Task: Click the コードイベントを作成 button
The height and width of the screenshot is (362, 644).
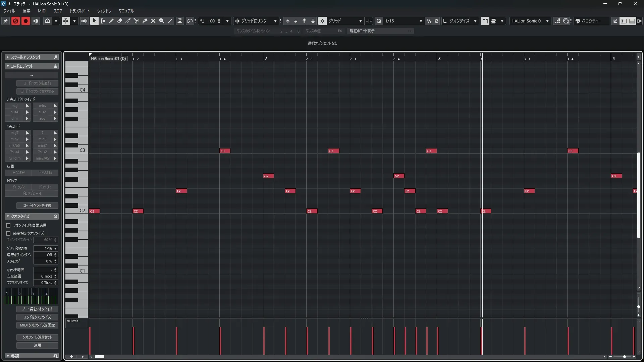Action: (37, 205)
